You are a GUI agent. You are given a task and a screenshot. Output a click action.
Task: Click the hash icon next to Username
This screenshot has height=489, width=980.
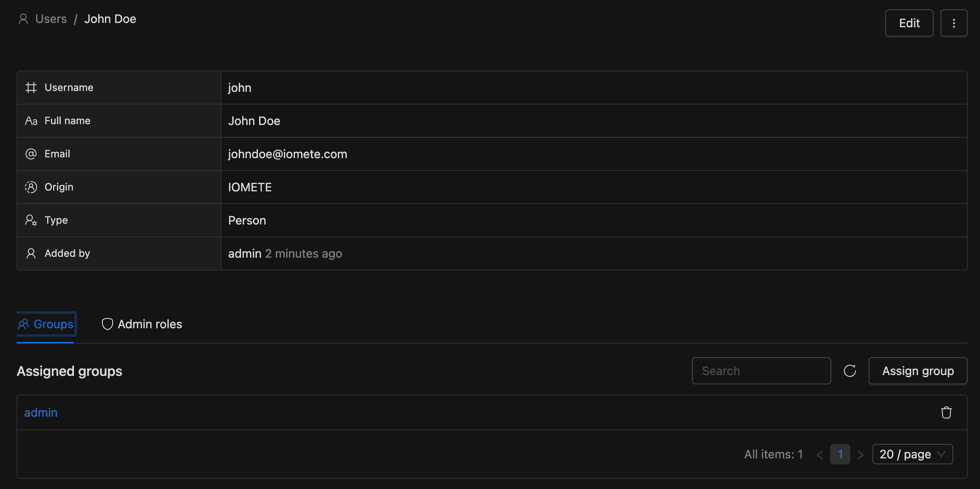tap(31, 88)
